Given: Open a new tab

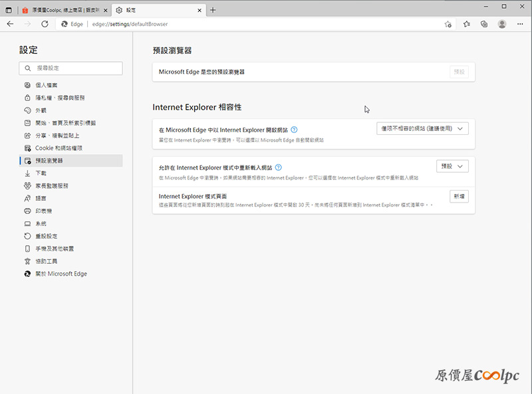Looking at the screenshot, I should [x=213, y=10].
